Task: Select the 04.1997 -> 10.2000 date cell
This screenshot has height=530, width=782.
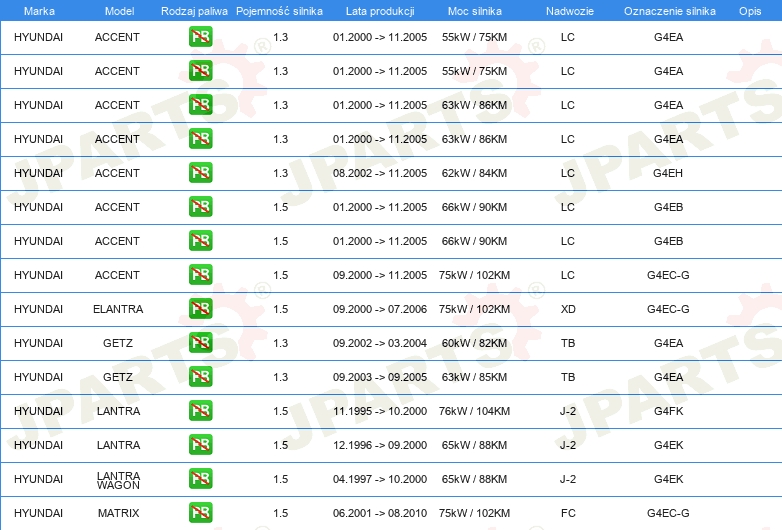Action: (x=380, y=479)
